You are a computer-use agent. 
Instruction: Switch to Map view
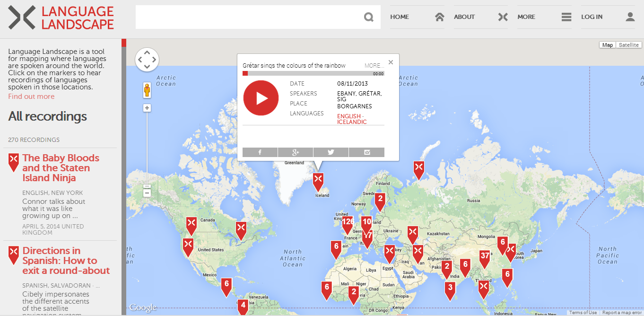(x=608, y=45)
